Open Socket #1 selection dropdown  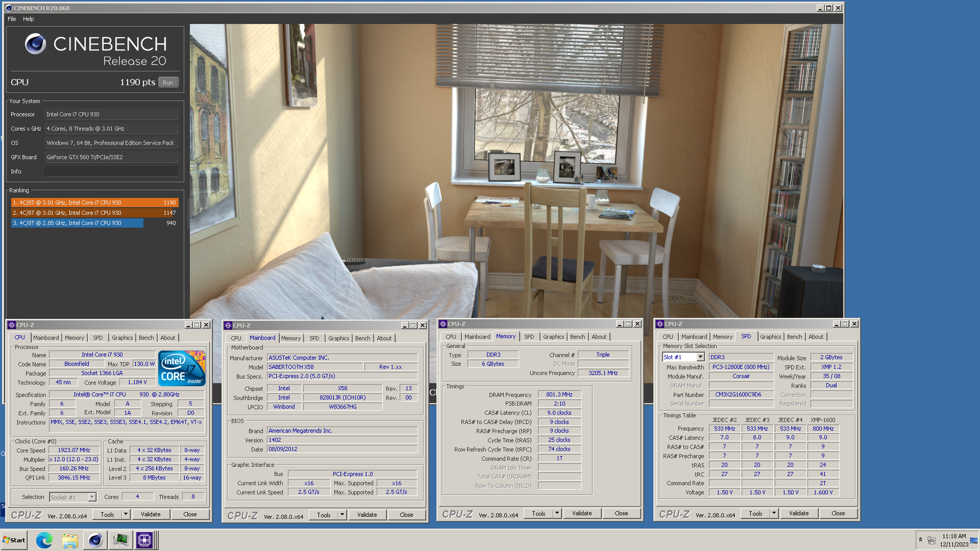pos(92,497)
